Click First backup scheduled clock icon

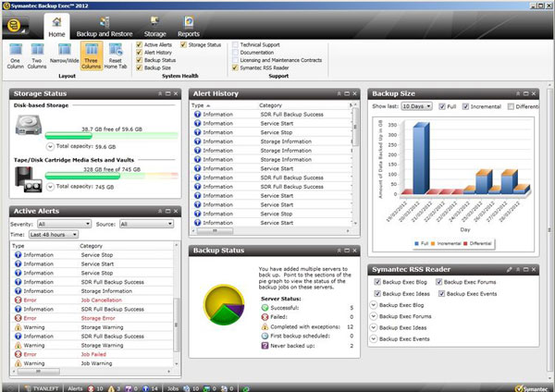tap(265, 337)
